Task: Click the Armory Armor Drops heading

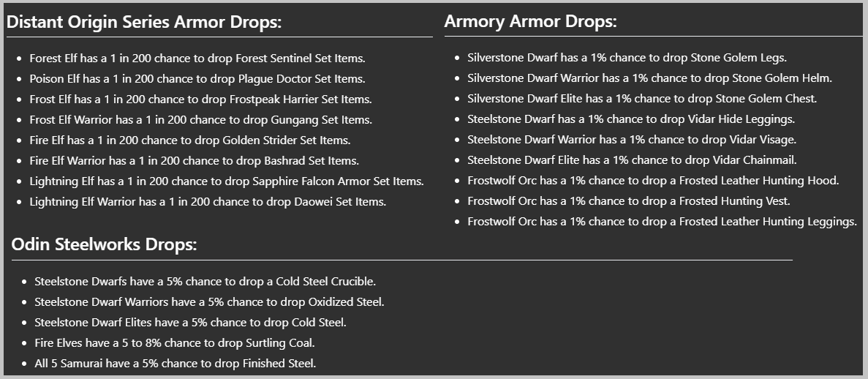Action: (x=530, y=22)
